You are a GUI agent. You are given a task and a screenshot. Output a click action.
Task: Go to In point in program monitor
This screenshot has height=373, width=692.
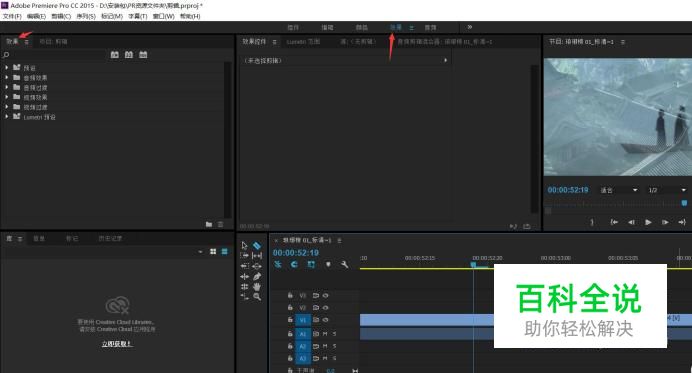point(614,222)
